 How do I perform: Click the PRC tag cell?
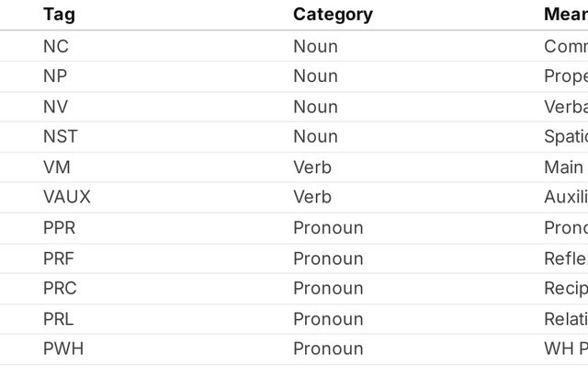(61, 288)
